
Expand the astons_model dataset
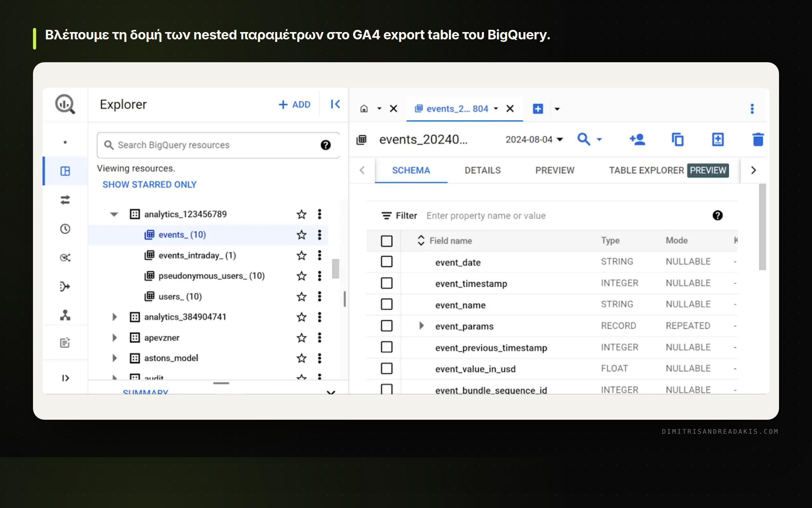tap(115, 358)
